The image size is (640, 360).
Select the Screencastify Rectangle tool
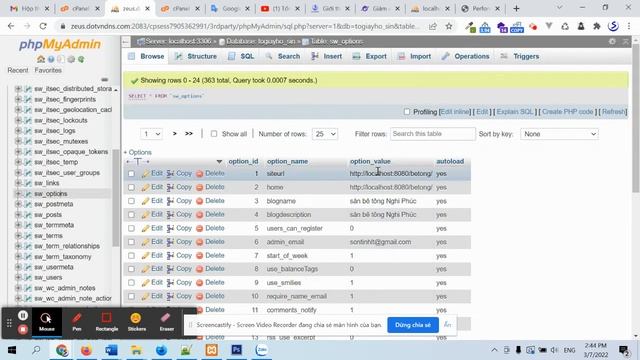107,322
